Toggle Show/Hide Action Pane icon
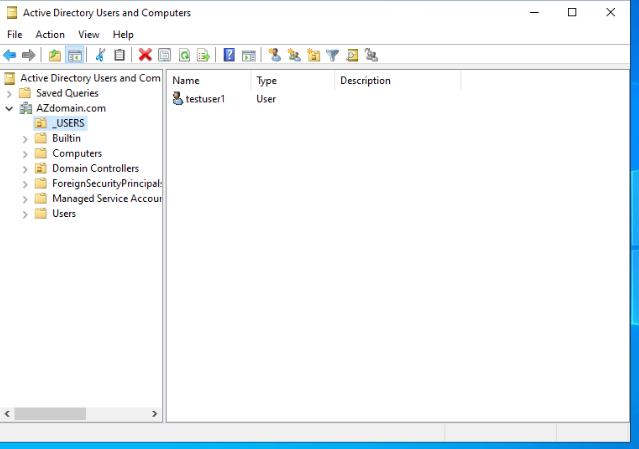The height and width of the screenshot is (449, 639). pos(249,55)
